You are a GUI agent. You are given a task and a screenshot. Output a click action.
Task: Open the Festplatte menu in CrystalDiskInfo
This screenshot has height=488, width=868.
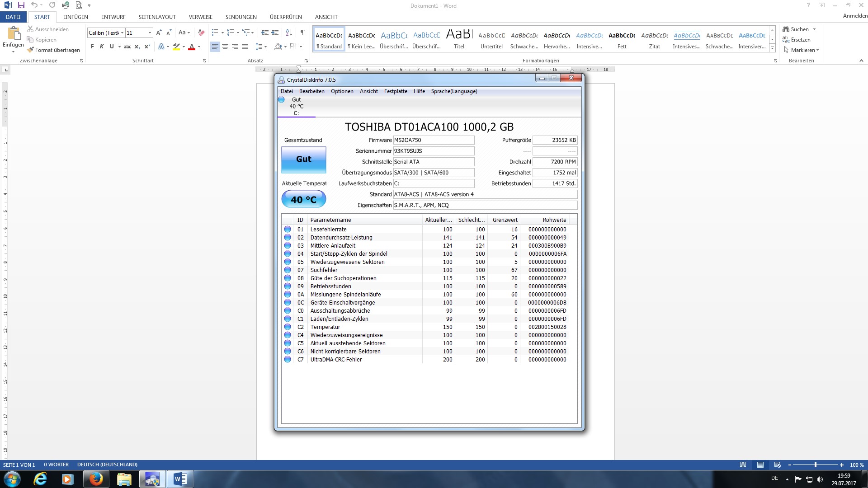pos(396,91)
